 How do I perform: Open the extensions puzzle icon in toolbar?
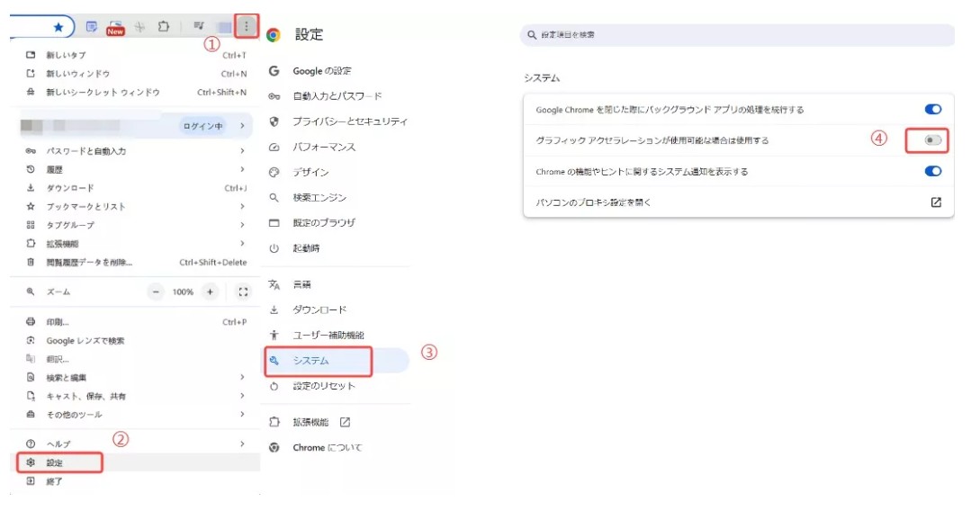tap(163, 27)
